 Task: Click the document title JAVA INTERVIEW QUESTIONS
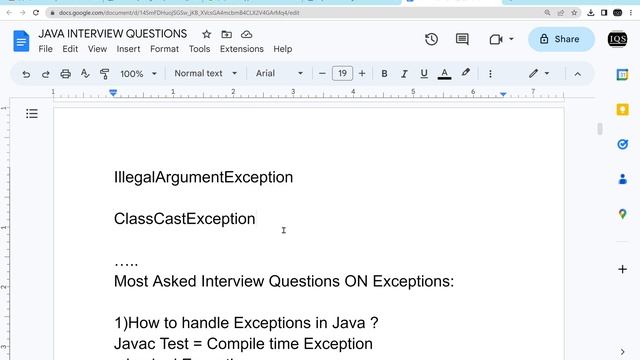(113, 34)
